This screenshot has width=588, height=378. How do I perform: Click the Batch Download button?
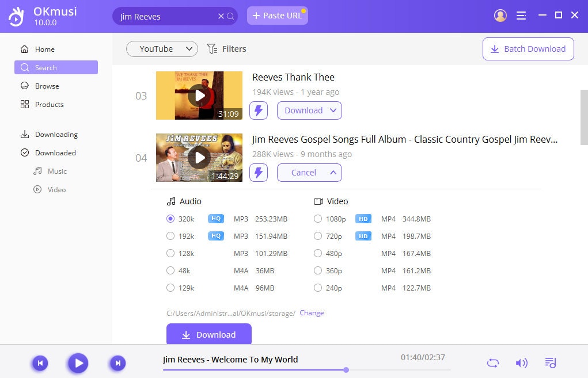click(x=528, y=49)
